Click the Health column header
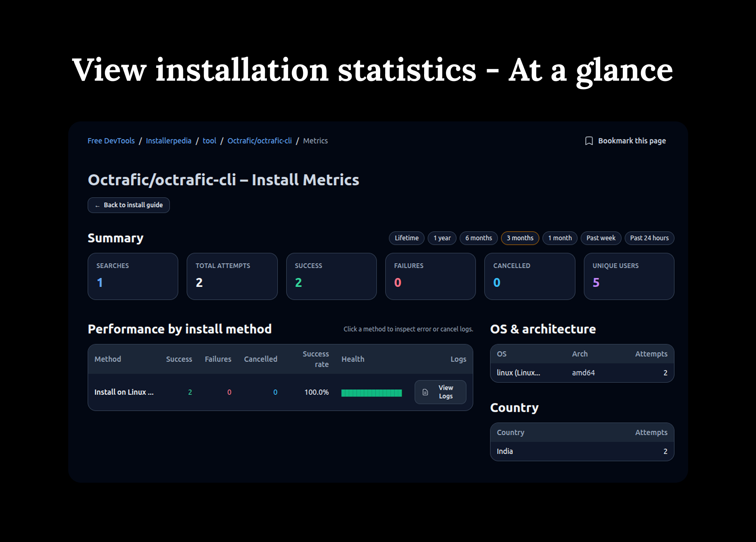The width and height of the screenshot is (756, 542). (353, 359)
